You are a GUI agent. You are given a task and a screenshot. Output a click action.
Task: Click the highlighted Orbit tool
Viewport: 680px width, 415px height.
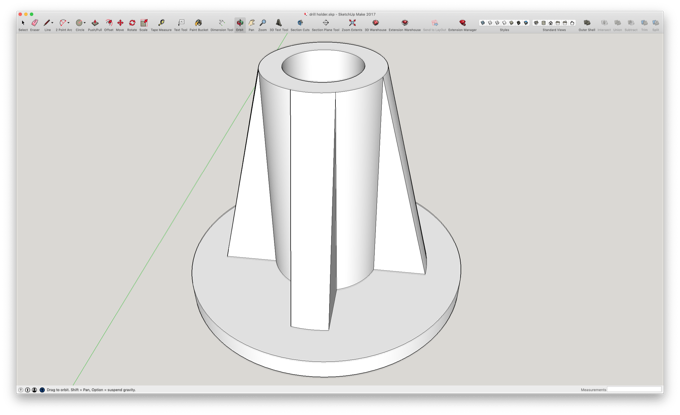point(240,23)
